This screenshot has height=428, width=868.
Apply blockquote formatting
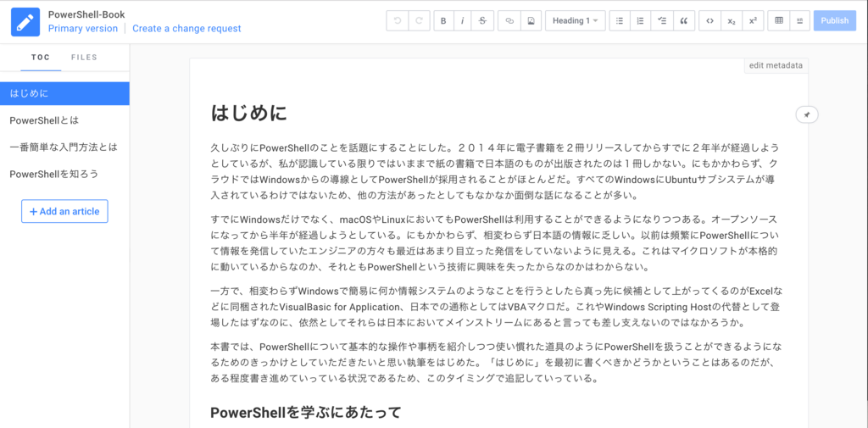(x=684, y=21)
